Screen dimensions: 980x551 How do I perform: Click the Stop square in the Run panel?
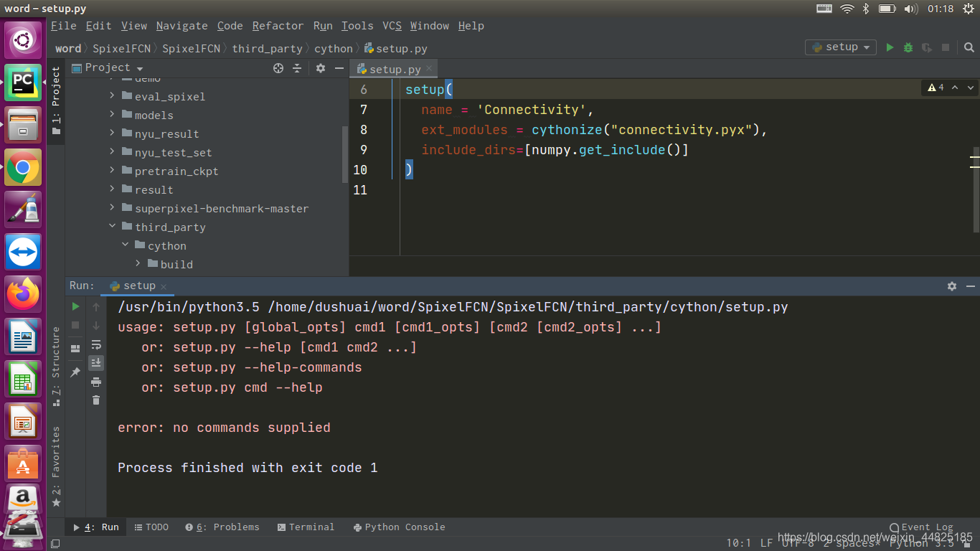point(75,325)
